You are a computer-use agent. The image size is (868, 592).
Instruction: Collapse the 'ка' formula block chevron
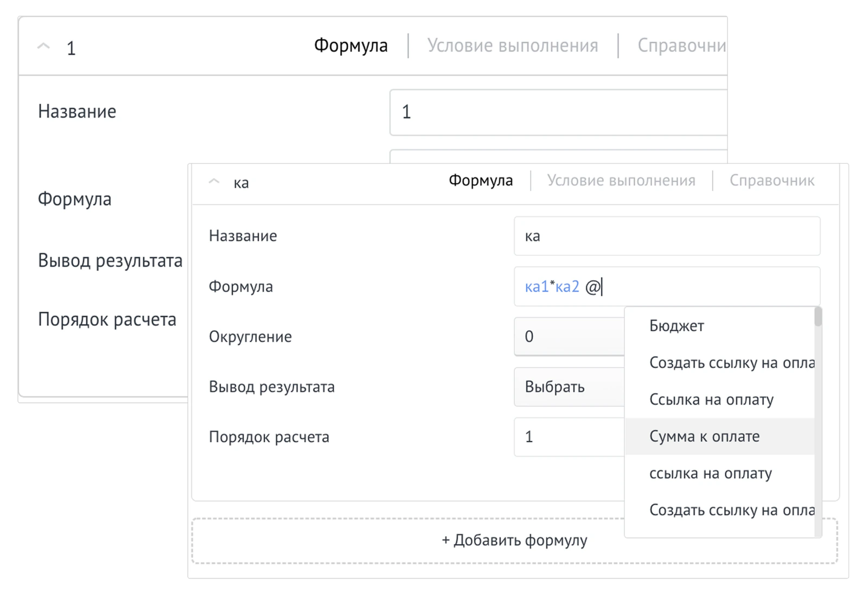(x=214, y=182)
